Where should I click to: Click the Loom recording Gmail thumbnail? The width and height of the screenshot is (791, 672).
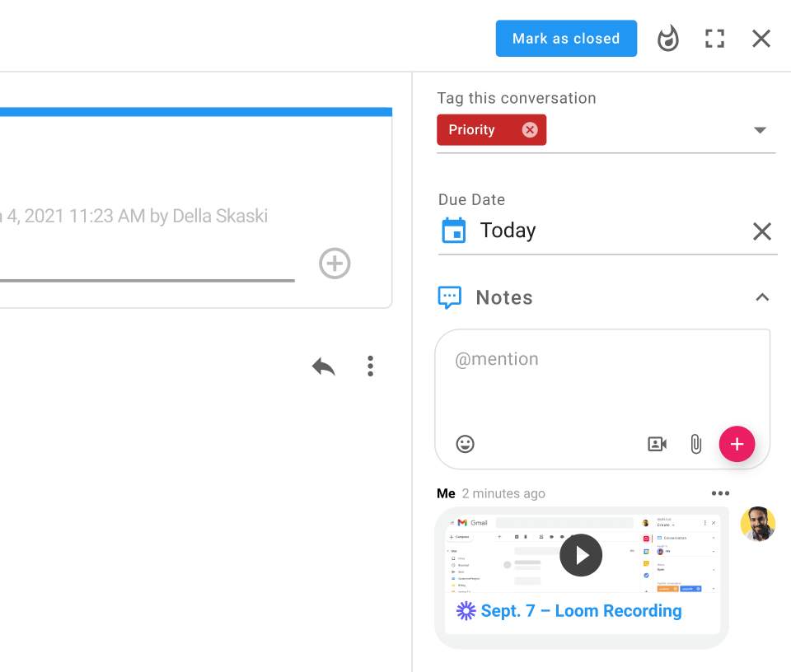[583, 554]
